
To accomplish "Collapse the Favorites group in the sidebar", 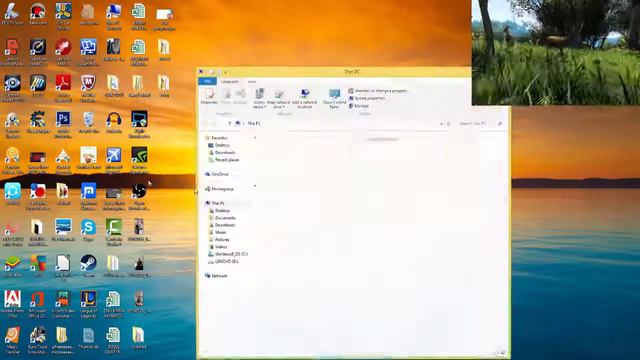I will tap(256, 138).
